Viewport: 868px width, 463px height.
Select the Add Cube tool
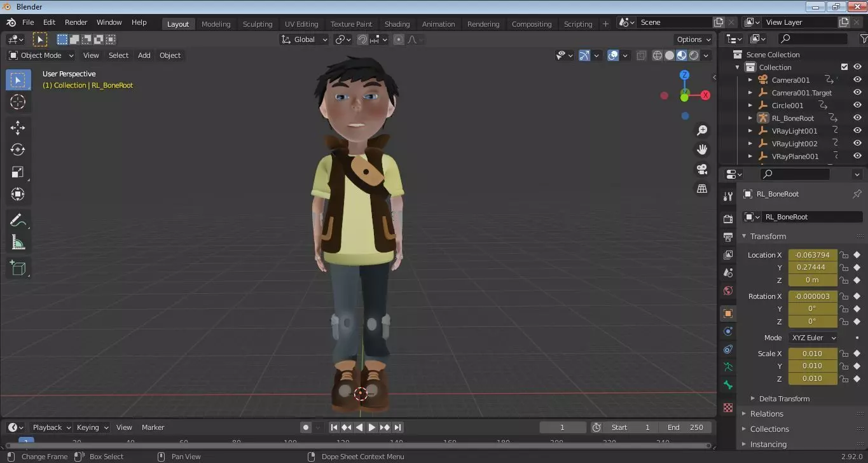click(18, 268)
